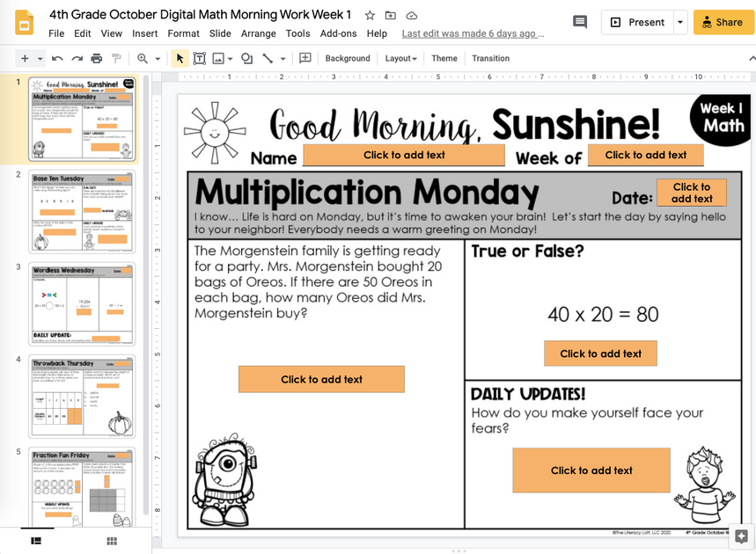Star the presentation file
The width and height of the screenshot is (756, 554).
point(369,15)
